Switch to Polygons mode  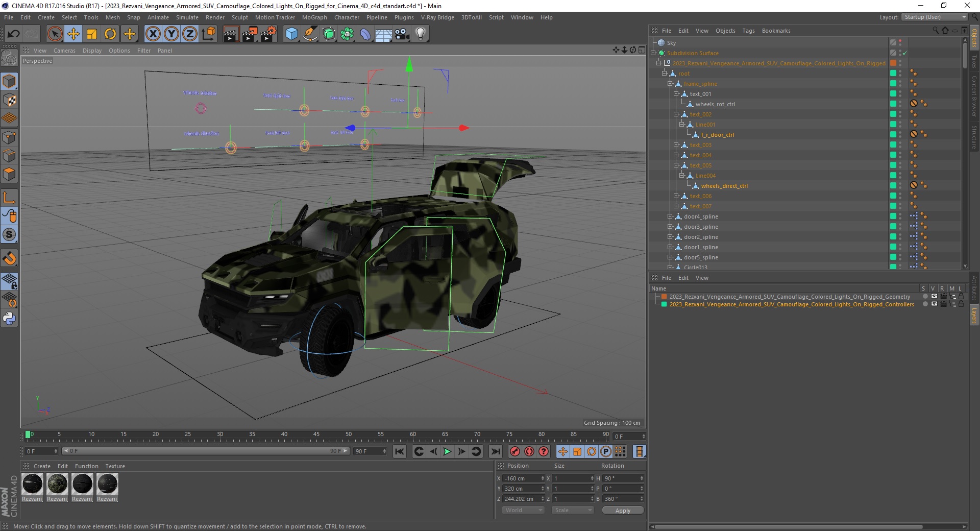pos(9,174)
